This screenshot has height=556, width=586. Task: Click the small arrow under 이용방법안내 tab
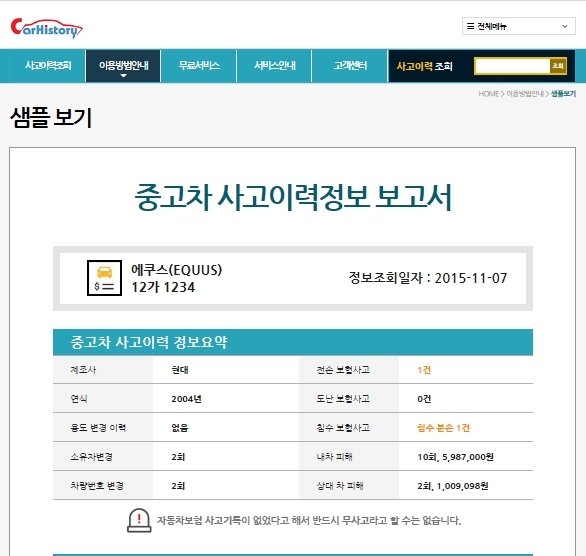pyautogui.click(x=124, y=76)
